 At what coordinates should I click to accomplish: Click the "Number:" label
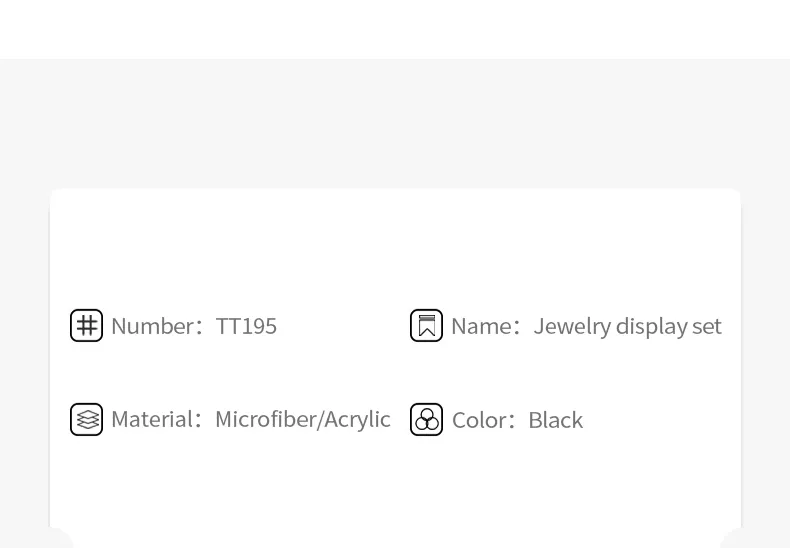tap(155, 326)
